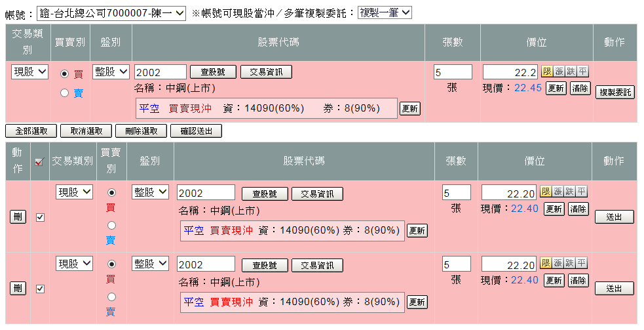
Task: Click the 刪 delete button on the last order row
Action: [x=18, y=288]
